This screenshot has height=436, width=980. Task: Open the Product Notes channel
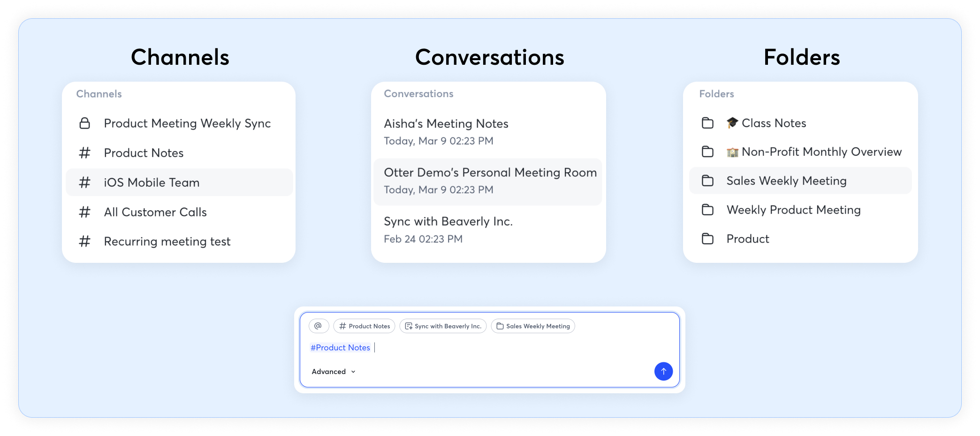[144, 153]
